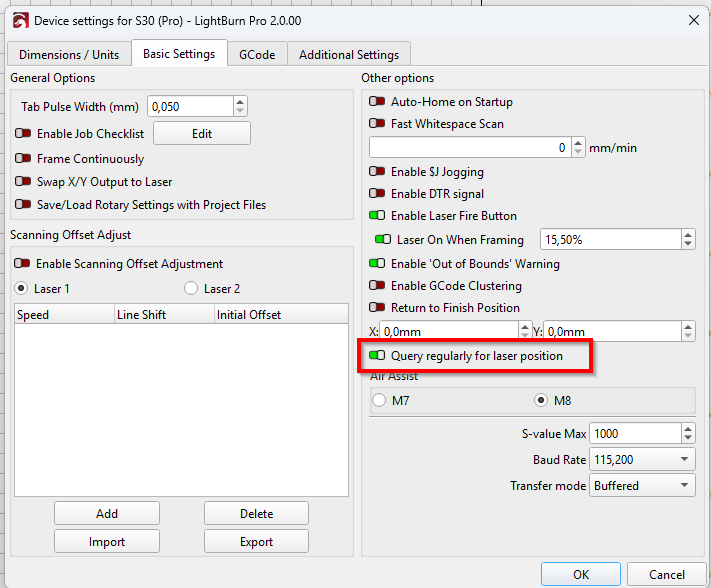Click the Cancel button

click(667, 574)
